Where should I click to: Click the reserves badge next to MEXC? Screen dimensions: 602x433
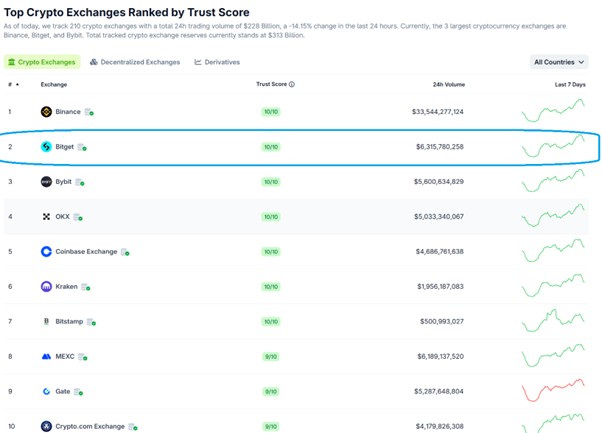(83, 357)
